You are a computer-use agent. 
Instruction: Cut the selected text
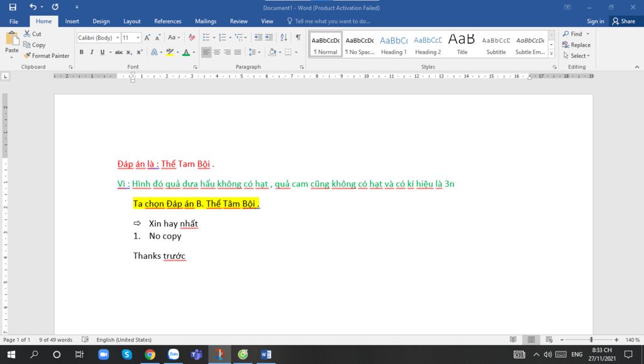(x=33, y=34)
